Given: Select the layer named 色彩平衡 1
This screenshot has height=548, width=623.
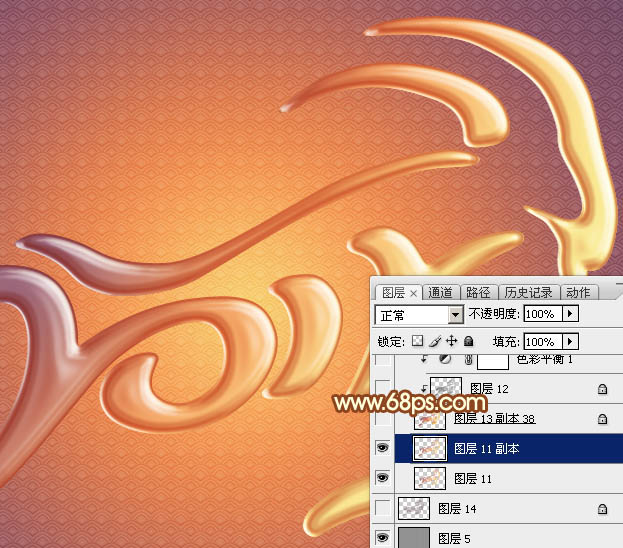Looking at the screenshot, I should [545, 359].
